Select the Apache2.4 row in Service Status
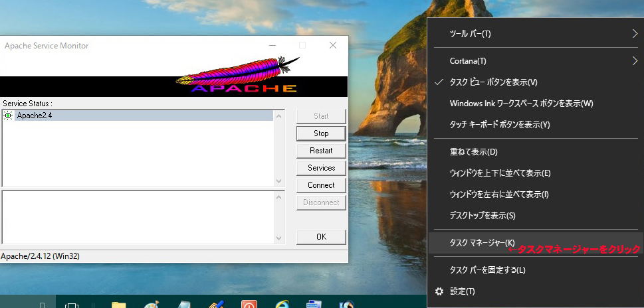The height and width of the screenshot is (308, 644). pos(138,116)
